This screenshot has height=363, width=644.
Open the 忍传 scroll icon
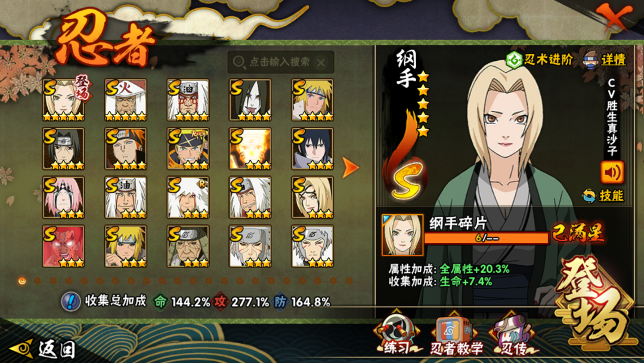[513, 334]
